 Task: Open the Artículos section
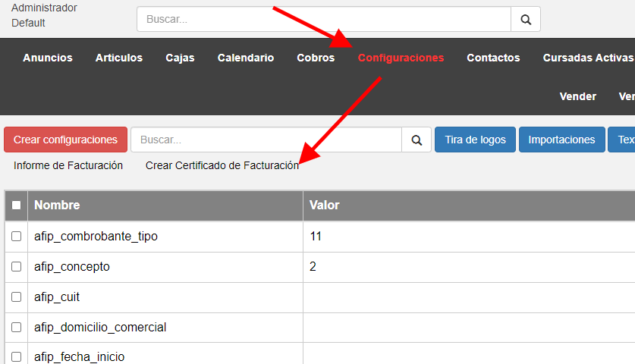[119, 58]
